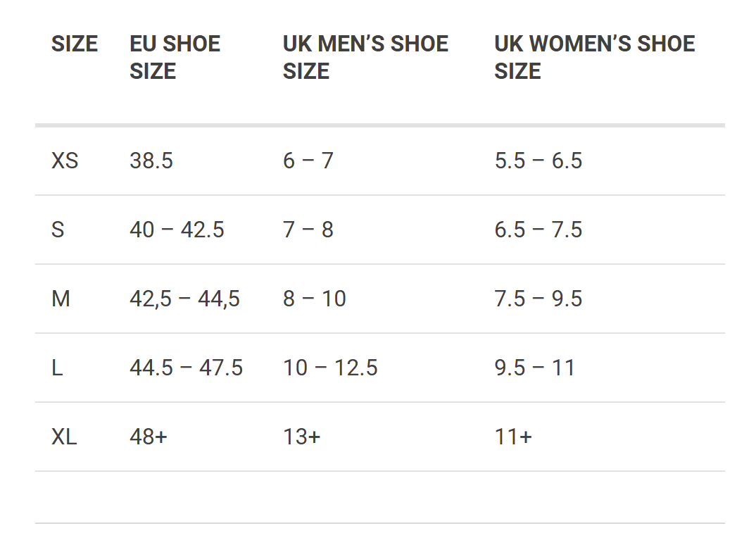This screenshot has height=550, width=756.
Task: Click the SIZE column header
Action: [74, 44]
